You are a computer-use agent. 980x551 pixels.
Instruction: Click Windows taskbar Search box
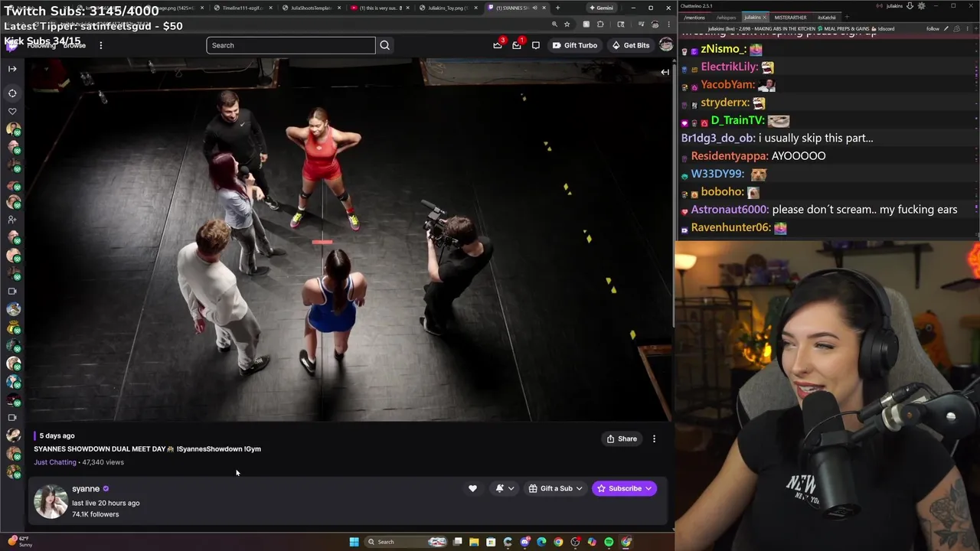point(406,542)
